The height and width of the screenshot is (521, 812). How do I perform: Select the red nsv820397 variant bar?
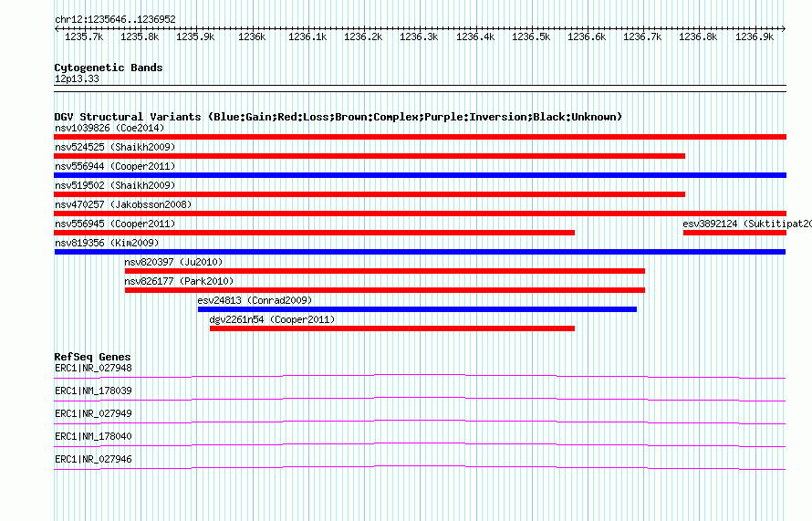[385, 271]
